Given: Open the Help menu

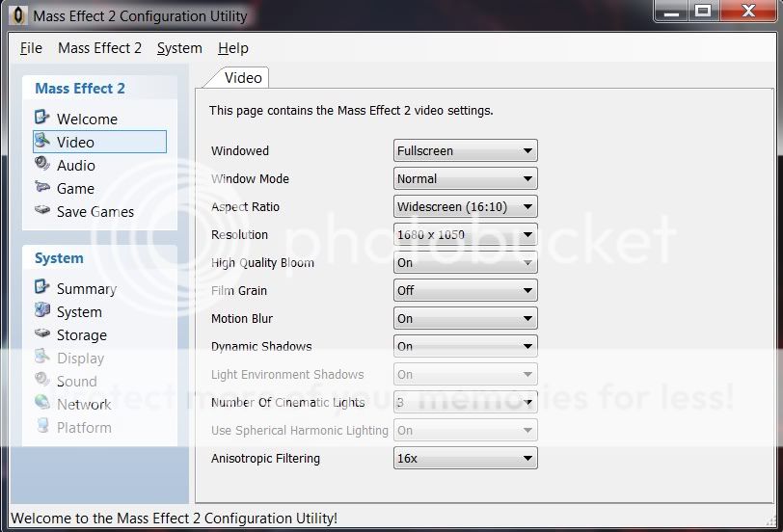Looking at the screenshot, I should click(232, 48).
